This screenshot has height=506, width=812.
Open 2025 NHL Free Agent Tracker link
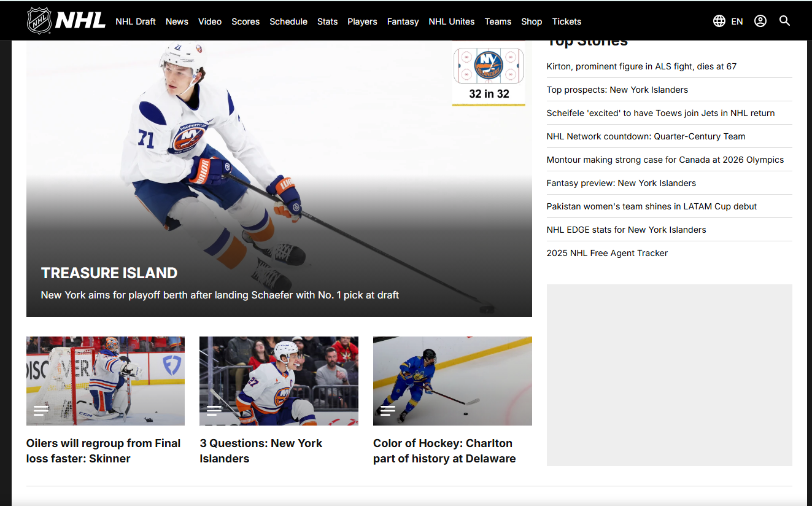607,253
